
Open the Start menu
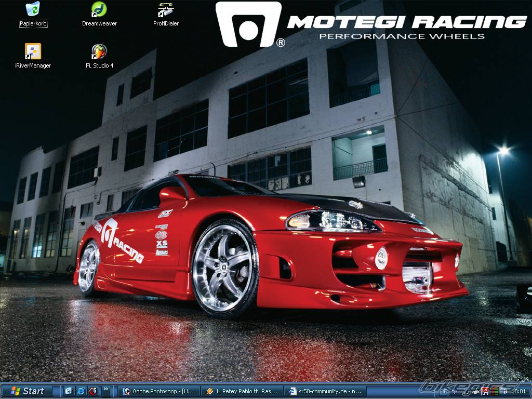tap(27, 391)
